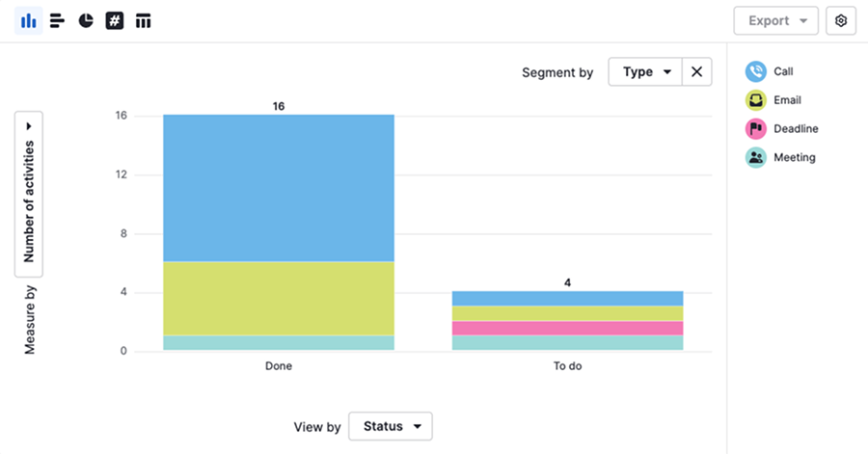The image size is (868, 454).
Task: Switch to table view icon
Action: pyautogui.click(x=144, y=20)
